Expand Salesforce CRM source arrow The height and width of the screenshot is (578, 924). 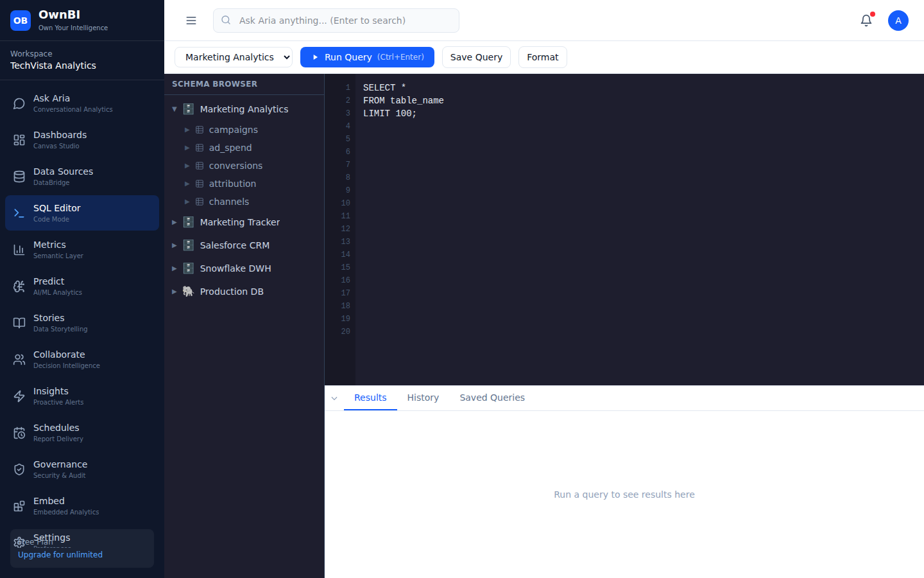click(x=175, y=245)
